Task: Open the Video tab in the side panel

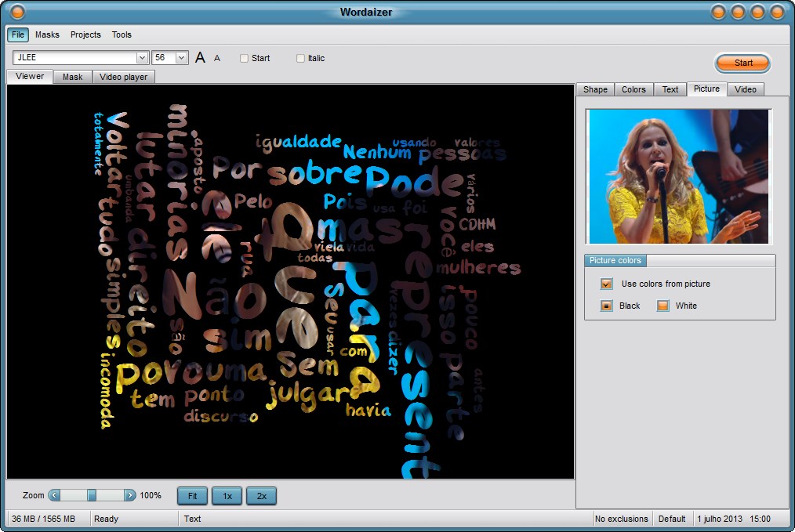Action: tap(746, 89)
